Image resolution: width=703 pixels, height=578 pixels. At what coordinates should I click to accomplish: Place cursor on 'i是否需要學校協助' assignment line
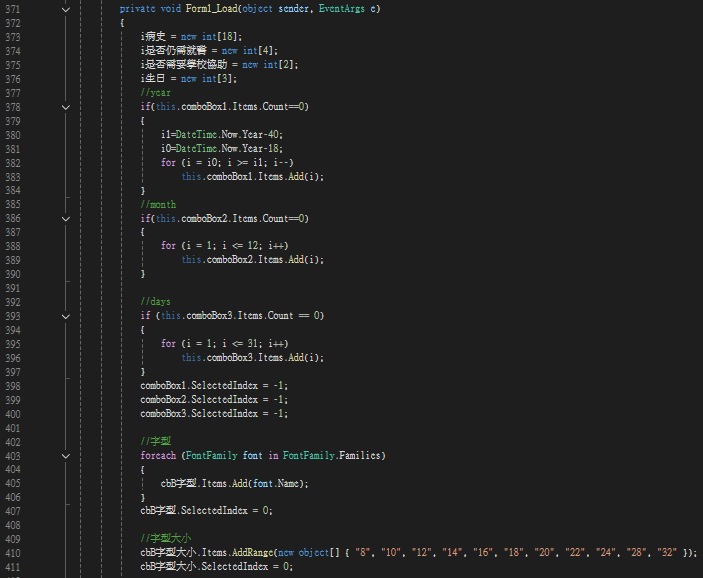coord(219,65)
